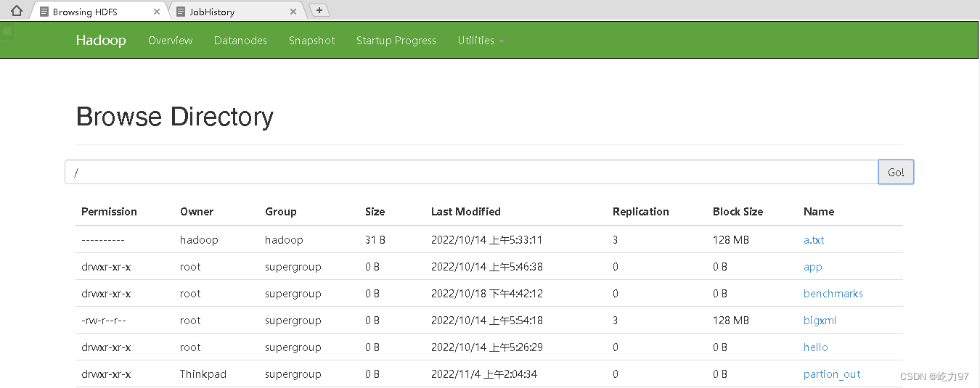Image resolution: width=980 pixels, height=388 pixels.
Task: Click the Size column header
Action: coord(375,212)
